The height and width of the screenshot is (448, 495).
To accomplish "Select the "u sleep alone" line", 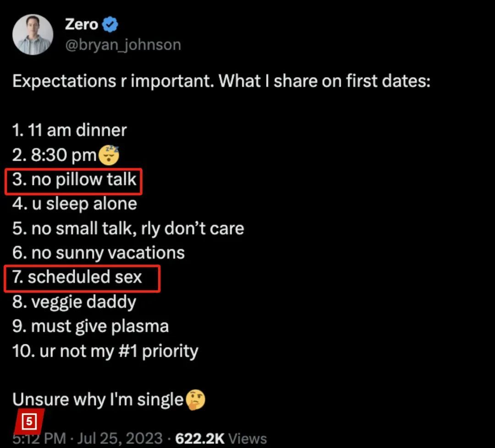I will click(75, 204).
